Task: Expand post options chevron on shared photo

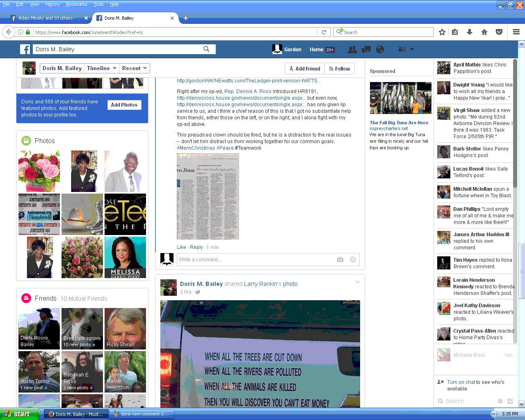Action: (x=357, y=282)
